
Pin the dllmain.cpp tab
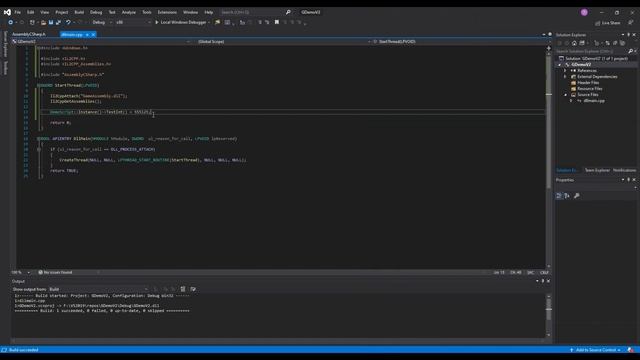click(87, 35)
